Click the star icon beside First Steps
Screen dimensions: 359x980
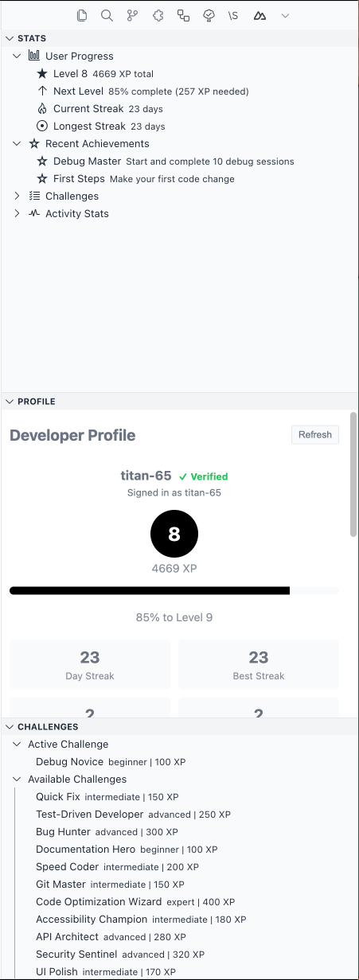tap(42, 178)
